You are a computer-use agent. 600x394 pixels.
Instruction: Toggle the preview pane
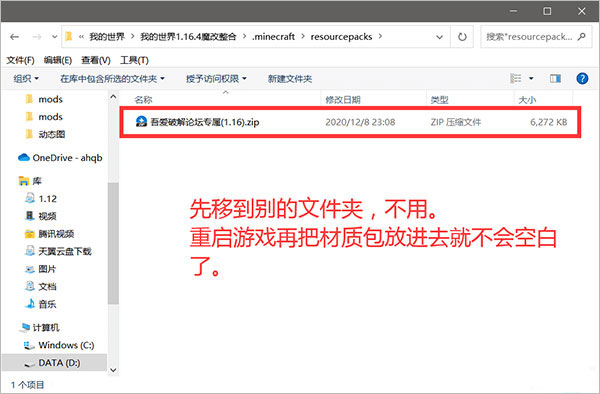(555, 78)
